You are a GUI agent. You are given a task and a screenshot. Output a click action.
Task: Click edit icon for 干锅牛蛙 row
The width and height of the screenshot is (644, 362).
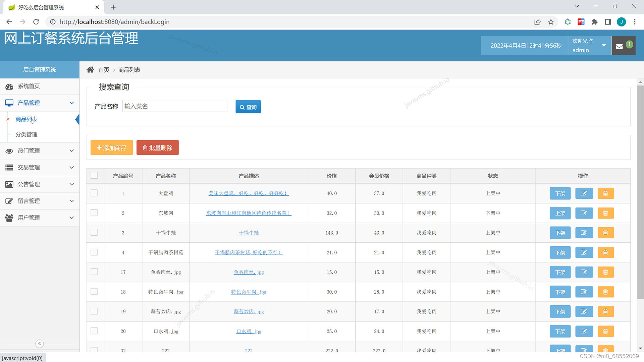tap(584, 233)
